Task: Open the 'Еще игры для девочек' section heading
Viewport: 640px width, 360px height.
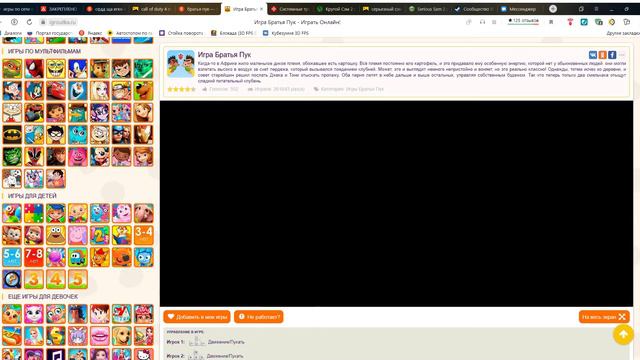Action: coord(43,296)
